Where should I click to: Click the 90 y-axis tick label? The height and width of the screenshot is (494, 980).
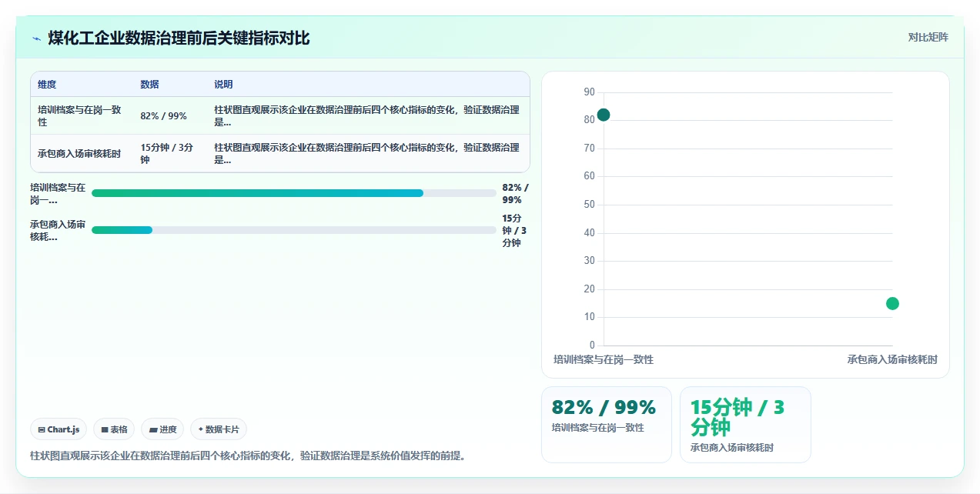click(590, 92)
